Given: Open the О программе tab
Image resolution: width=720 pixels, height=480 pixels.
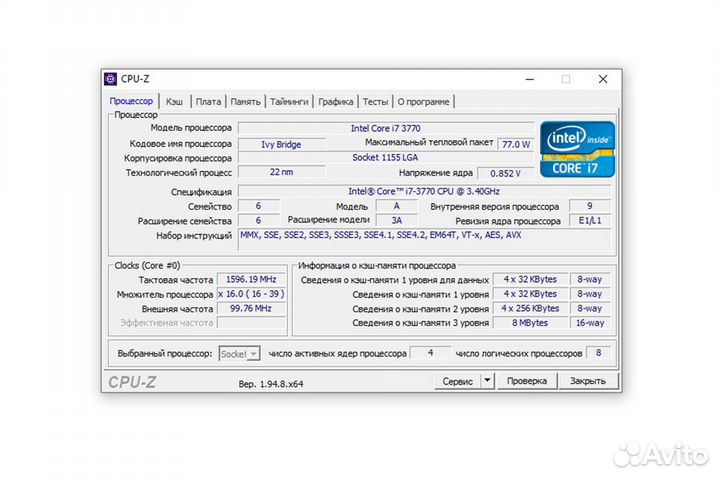Looking at the screenshot, I should click(423, 102).
